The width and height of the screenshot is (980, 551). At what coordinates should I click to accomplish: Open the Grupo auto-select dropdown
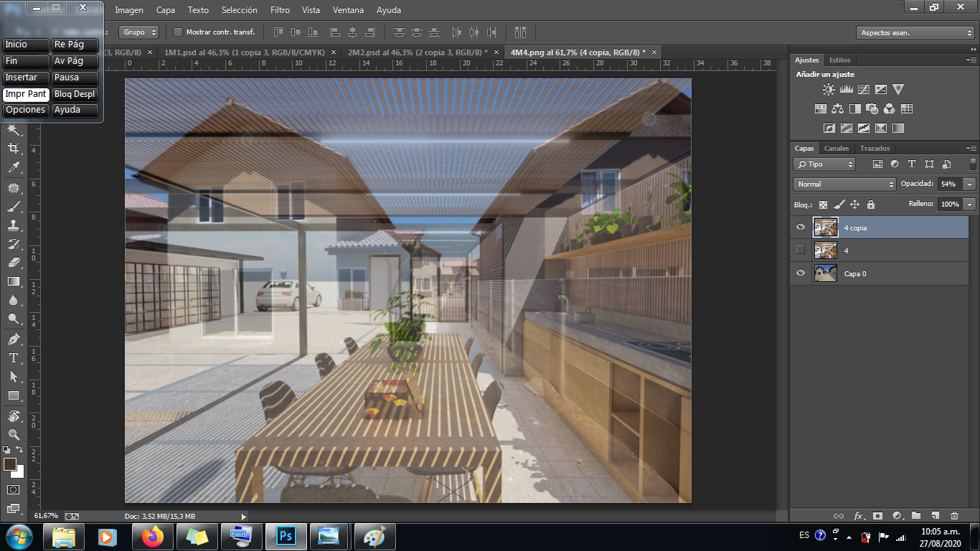tap(139, 32)
